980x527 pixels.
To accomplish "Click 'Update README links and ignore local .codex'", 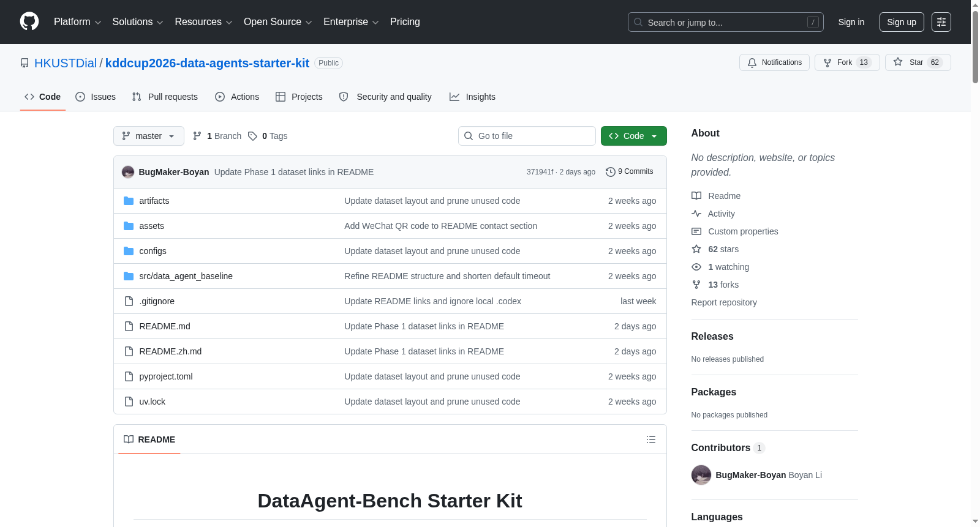I will coord(432,301).
